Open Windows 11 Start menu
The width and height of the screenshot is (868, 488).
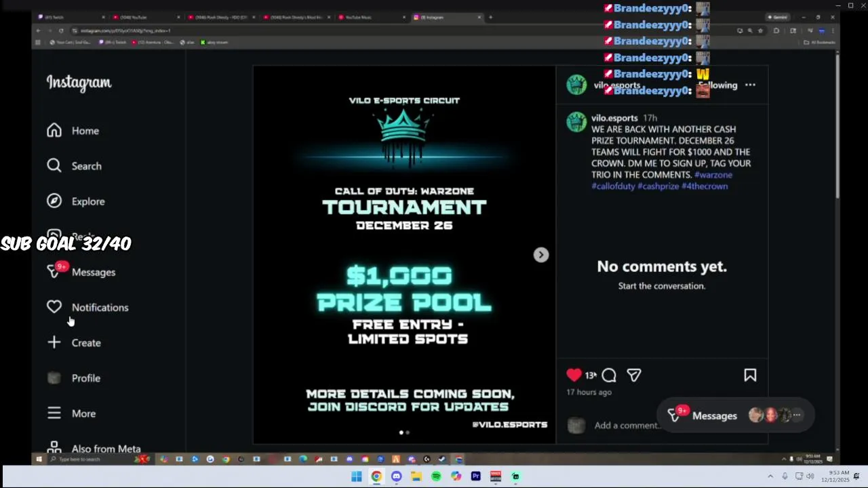(357, 476)
